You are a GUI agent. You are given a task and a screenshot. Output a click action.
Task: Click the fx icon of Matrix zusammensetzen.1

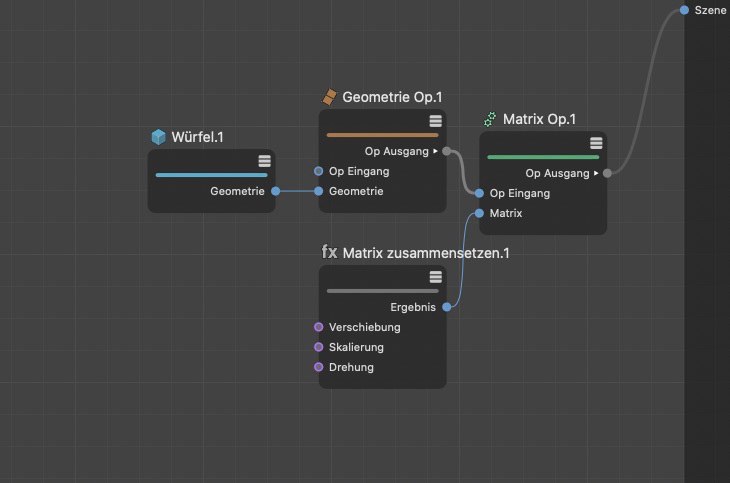(x=329, y=253)
